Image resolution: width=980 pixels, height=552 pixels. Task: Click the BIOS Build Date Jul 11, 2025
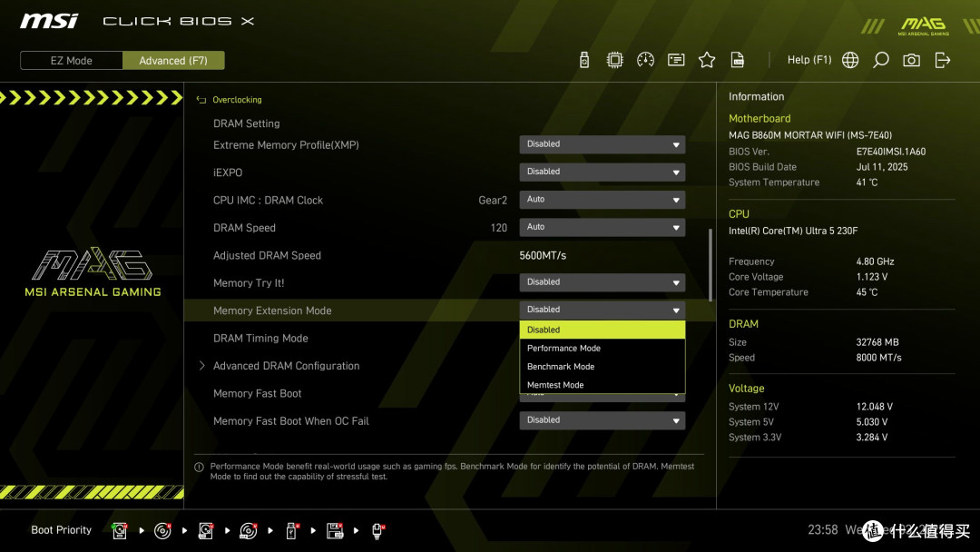coord(882,167)
